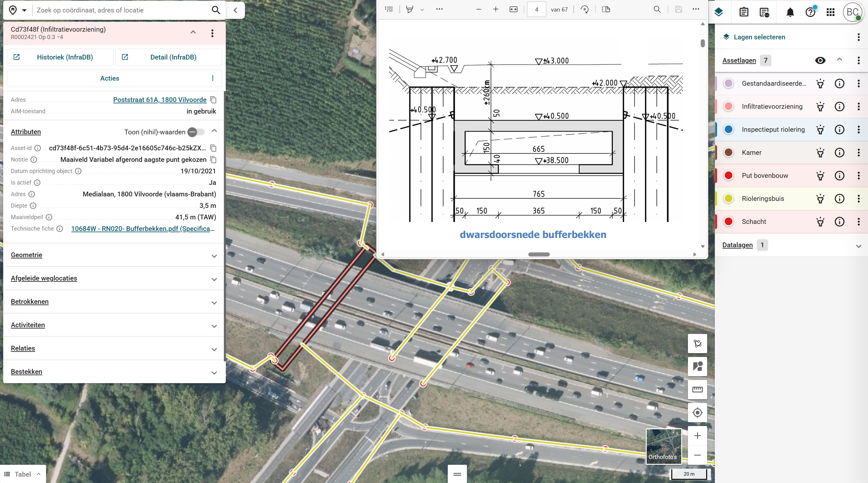
Task: Show info for Rioleringsbuis layer
Action: point(839,199)
